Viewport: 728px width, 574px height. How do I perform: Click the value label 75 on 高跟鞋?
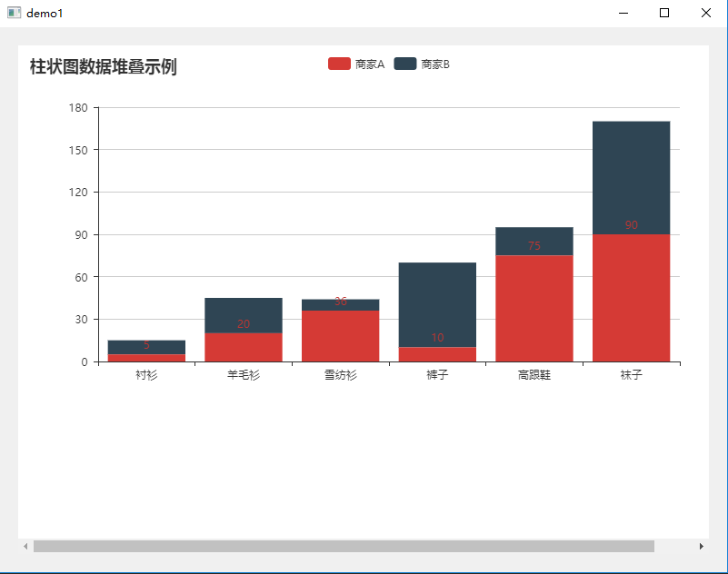(x=534, y=245)
